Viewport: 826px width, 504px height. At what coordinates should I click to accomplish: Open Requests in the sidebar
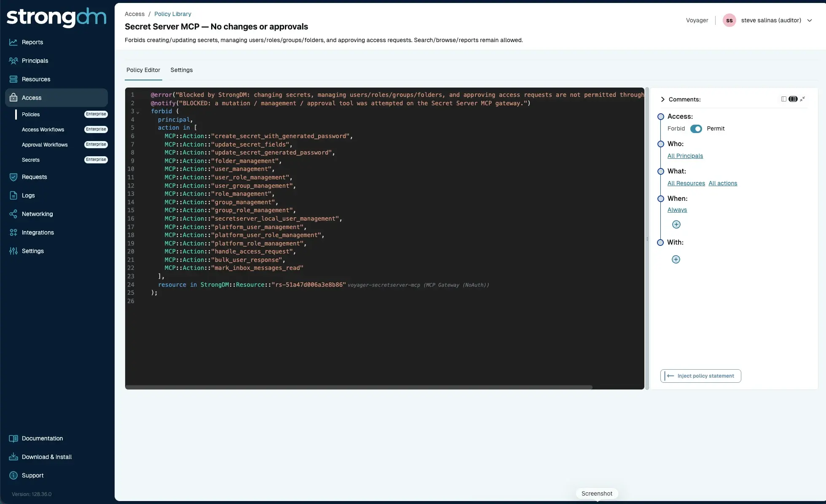pos(34,177)
